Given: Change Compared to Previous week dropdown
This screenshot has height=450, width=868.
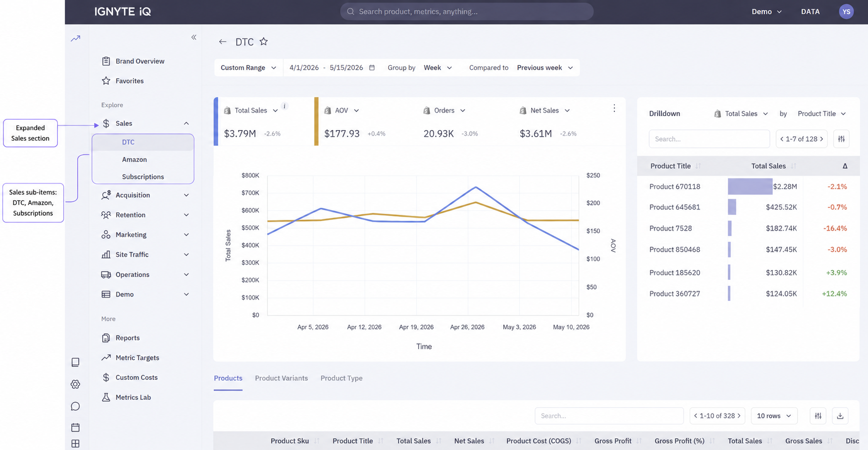Looking at the screenshot, I should 545,68.
